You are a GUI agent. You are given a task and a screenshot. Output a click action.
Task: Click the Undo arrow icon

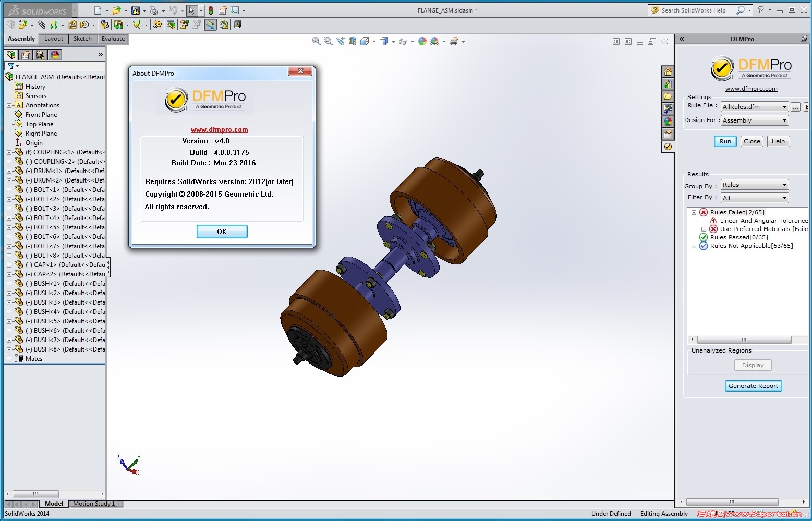[x=173, y=10]
